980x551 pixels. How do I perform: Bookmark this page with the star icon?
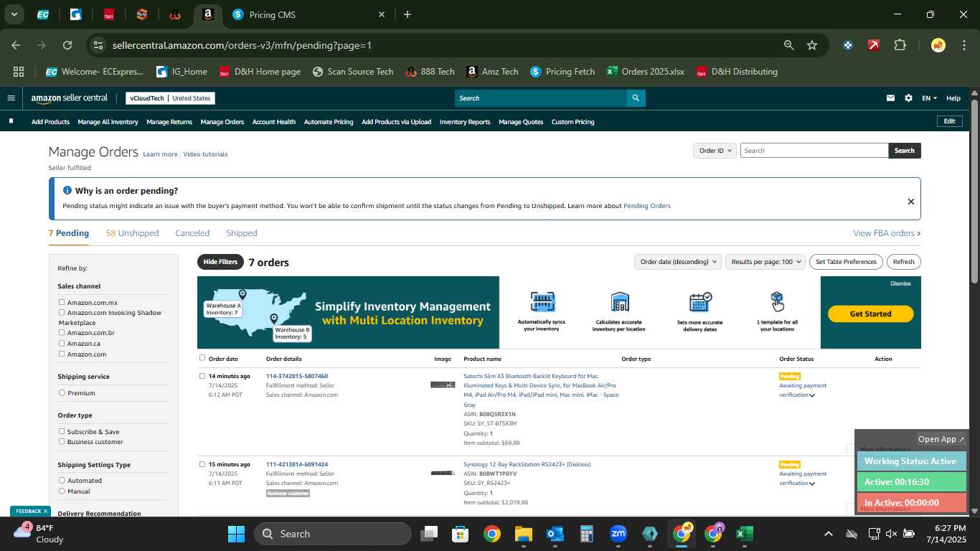click(812, 45)
